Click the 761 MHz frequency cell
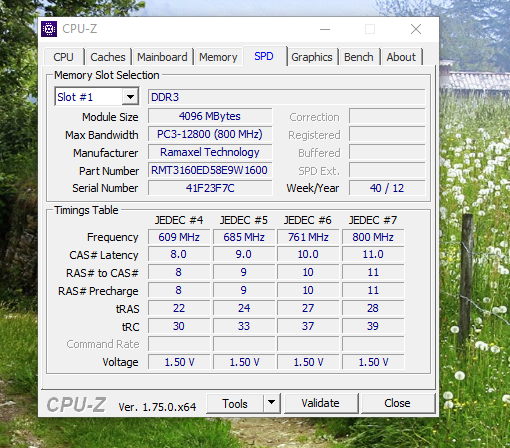510x448 pixels. pyautogui.click(x=308, y=237)
